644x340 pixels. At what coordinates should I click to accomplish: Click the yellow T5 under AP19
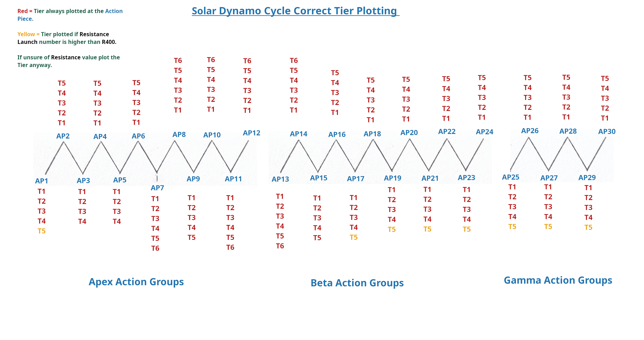click(x=392, y=229)
